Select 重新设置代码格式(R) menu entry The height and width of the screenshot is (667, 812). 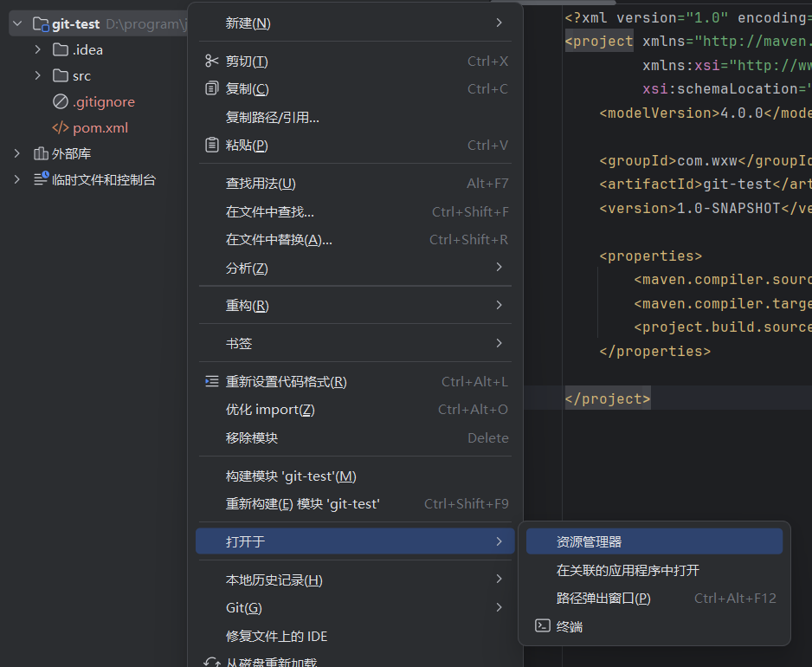(355, 381)
